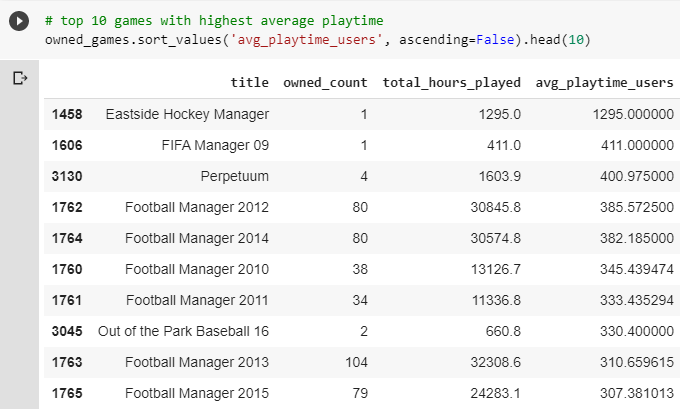Click the 13126.7 total hours value

(x=496, y=269)
